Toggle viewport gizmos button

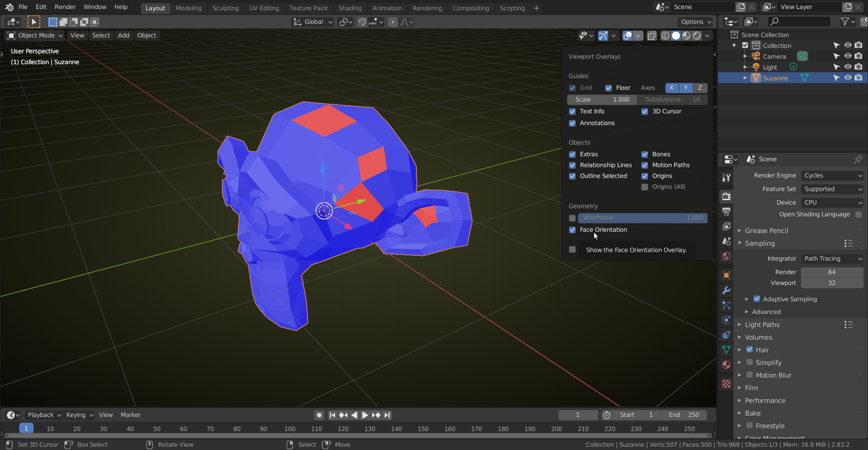click(x=603, y=36)
